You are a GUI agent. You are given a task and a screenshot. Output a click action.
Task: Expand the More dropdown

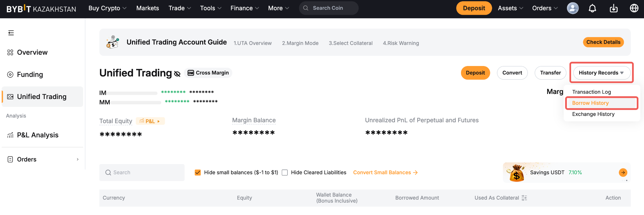[279, 8]
